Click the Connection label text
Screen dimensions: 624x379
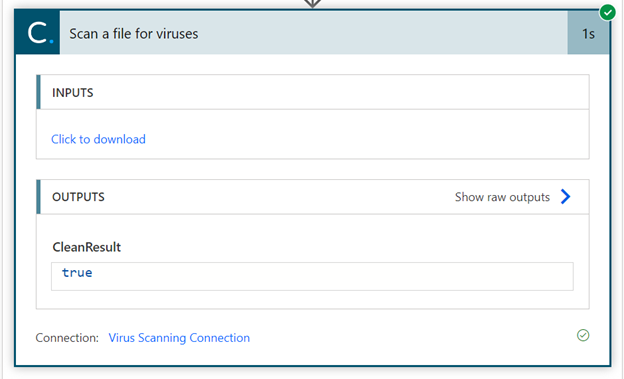(x=67, y=338)
